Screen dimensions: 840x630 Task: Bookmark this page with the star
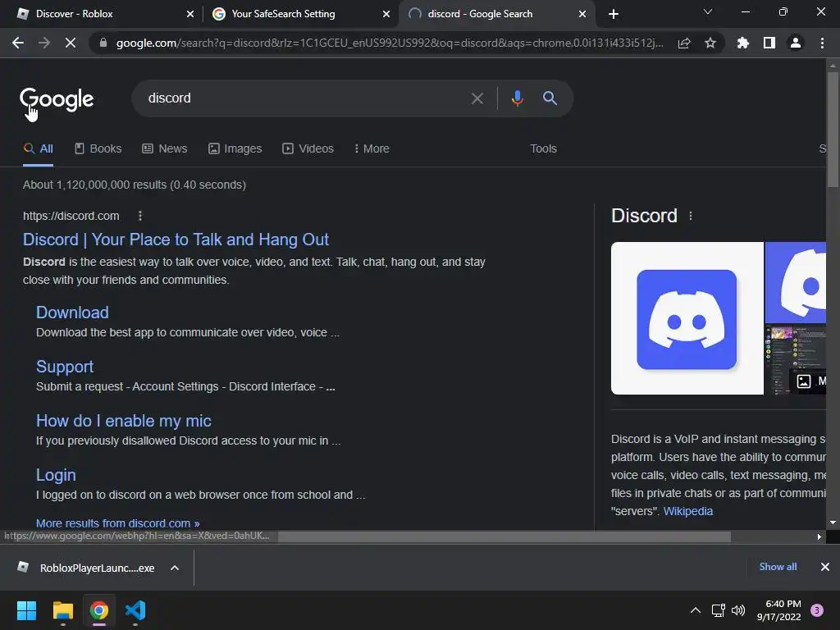710,43
